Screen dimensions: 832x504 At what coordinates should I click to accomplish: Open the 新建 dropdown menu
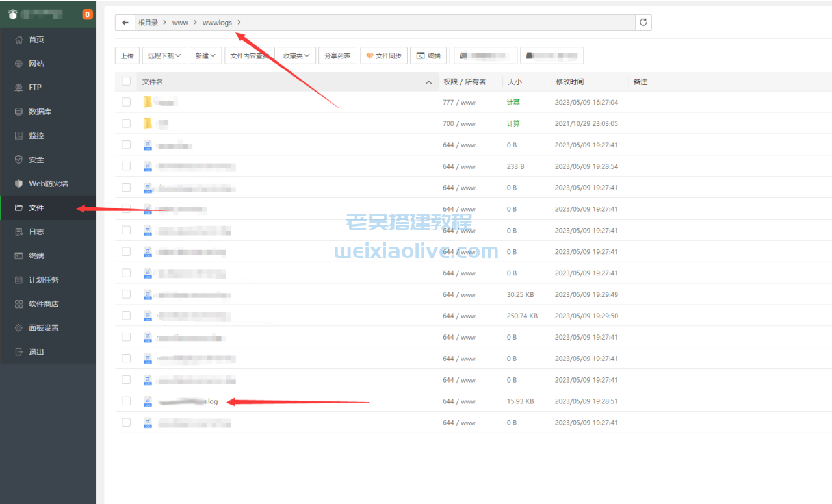[x=206, y=56]
